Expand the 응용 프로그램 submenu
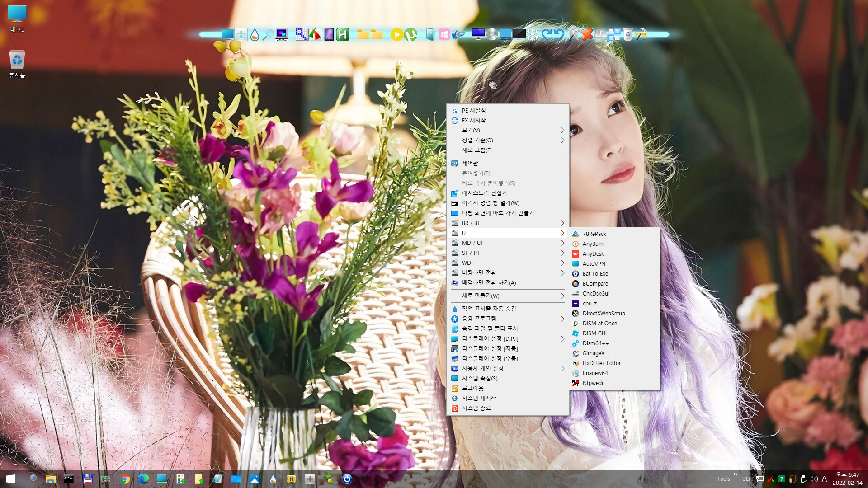The height and width of the screenshot is (488, 868). coord(508,319)
